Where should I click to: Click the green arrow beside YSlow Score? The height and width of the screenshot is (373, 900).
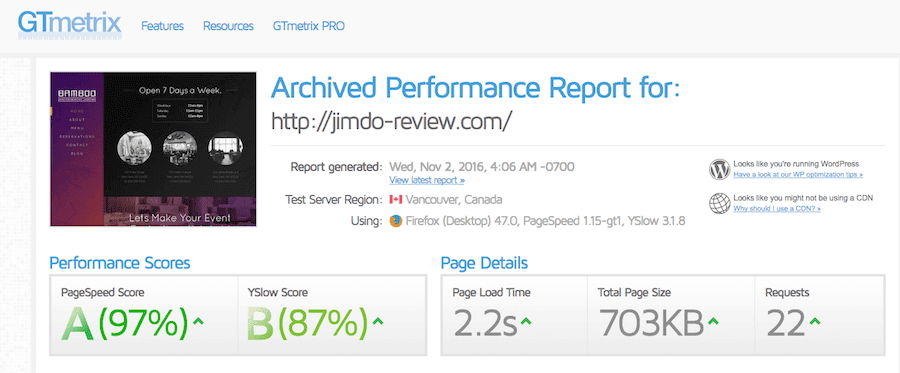point(378,321)
